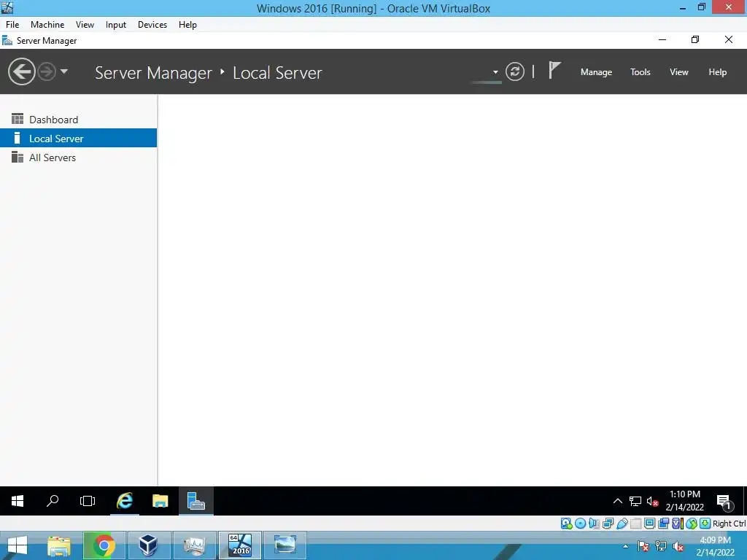Screen dimensions: 747x560
Task: Launch Chrome from the host taskbar
Action: tap(104, 545)
